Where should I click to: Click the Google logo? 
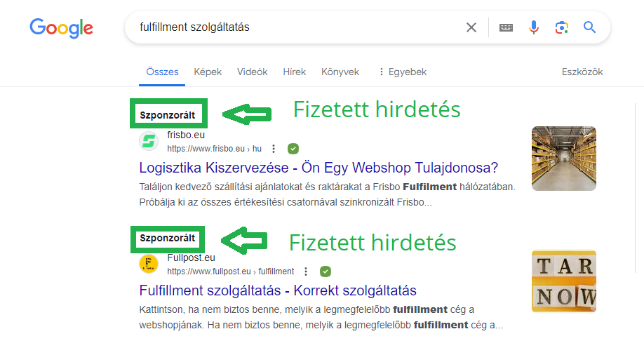coord(61,28)
